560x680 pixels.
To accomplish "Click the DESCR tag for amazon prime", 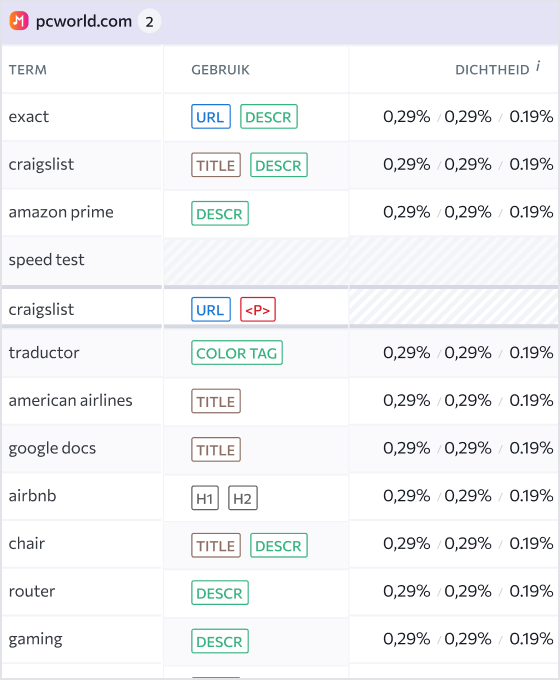I will (220, 213).
